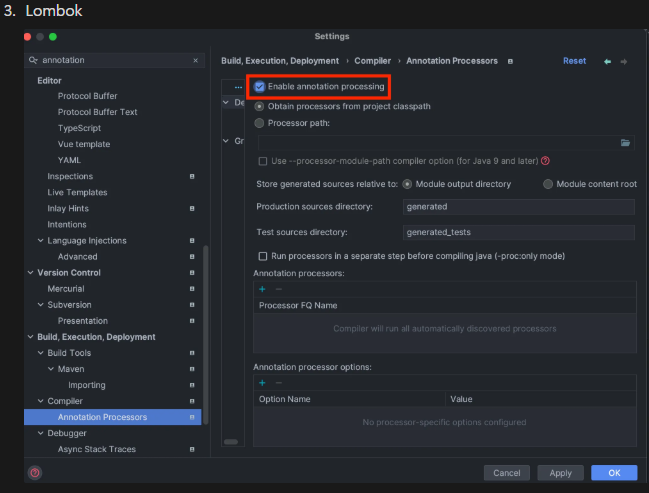Add a processor option with plus
Image resolution: width=649 pixels, height=493 pixels.
262,383
